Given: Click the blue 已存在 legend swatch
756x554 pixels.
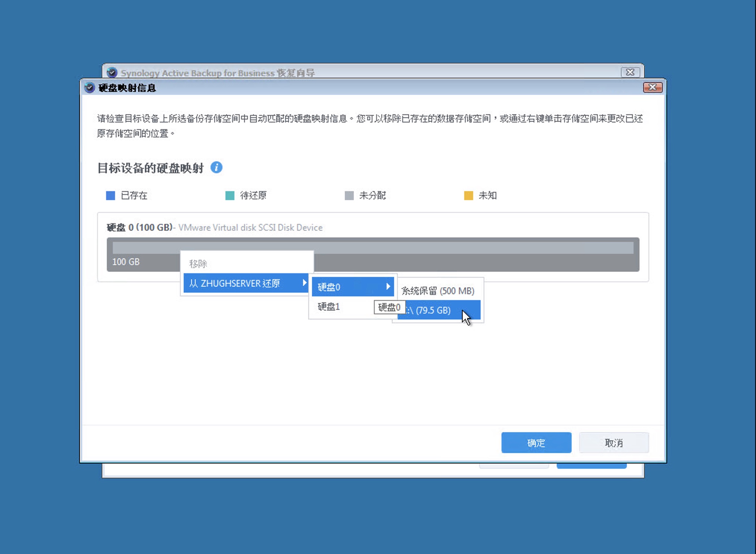Looking at the screenshot, I should coord(110,196).
